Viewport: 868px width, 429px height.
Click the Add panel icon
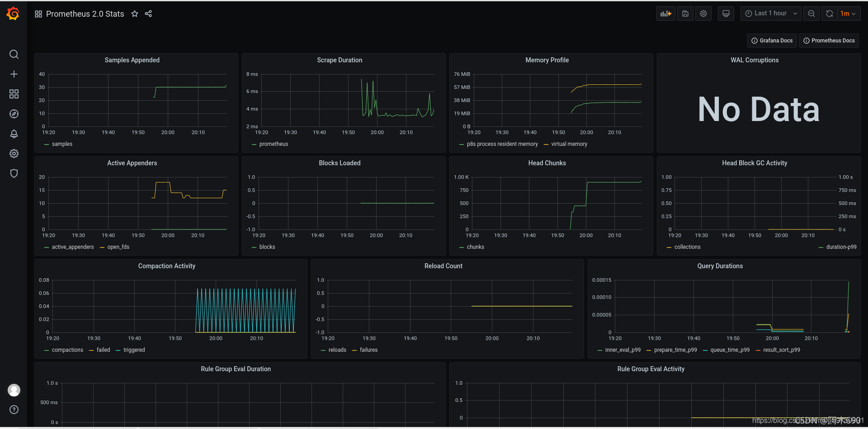click(666, 14)
